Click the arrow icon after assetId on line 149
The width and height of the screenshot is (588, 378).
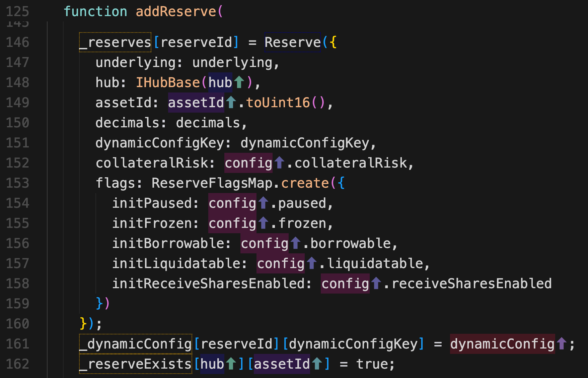(231, 103)
